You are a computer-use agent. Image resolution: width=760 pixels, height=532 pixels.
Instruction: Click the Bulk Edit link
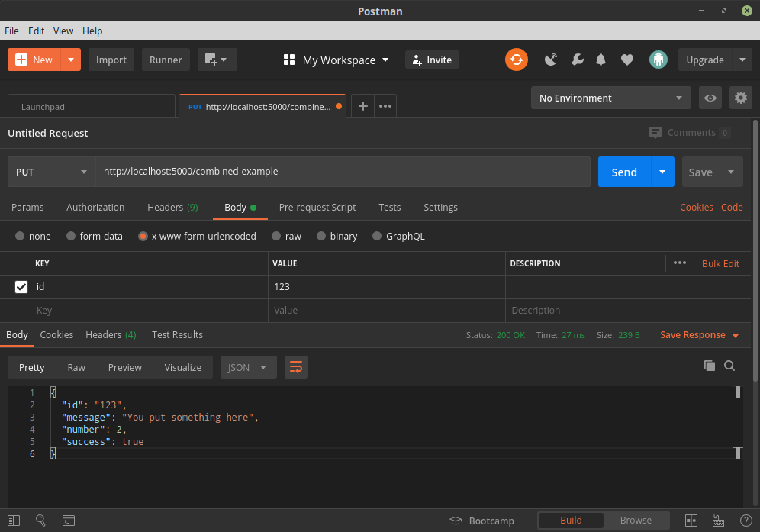point(720,263)
